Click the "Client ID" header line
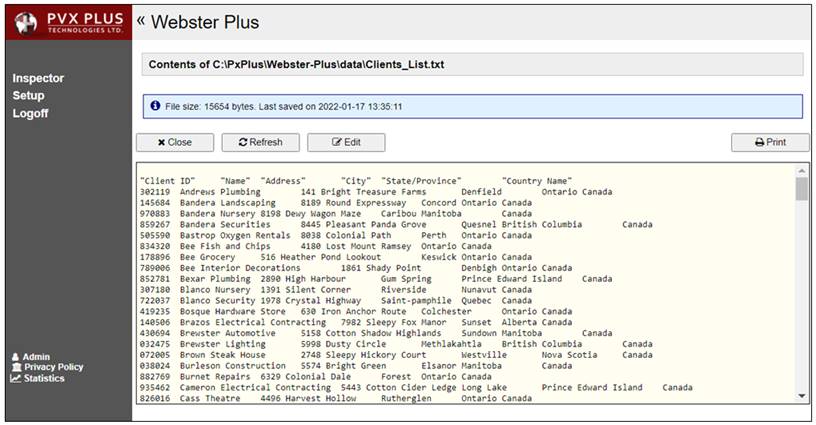The image size is (816, 425). pyautogui.click(x=356, y=181)
